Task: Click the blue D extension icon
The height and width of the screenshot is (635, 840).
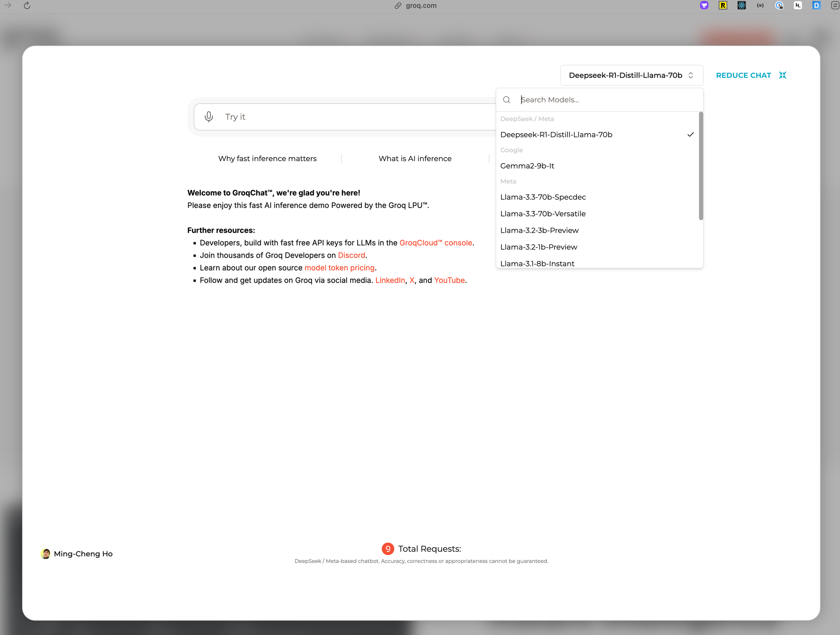Action: coord(816,5)
